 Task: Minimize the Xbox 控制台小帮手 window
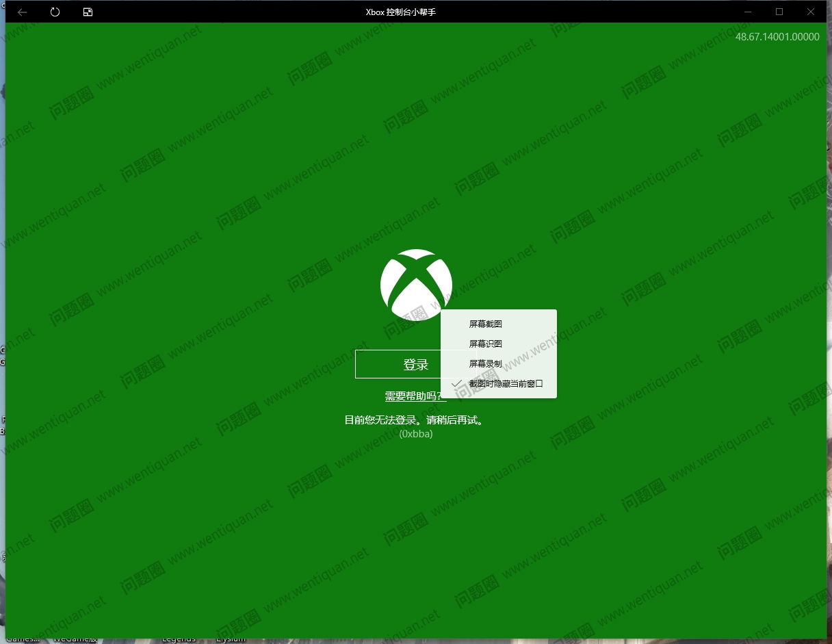coord(748,12)
